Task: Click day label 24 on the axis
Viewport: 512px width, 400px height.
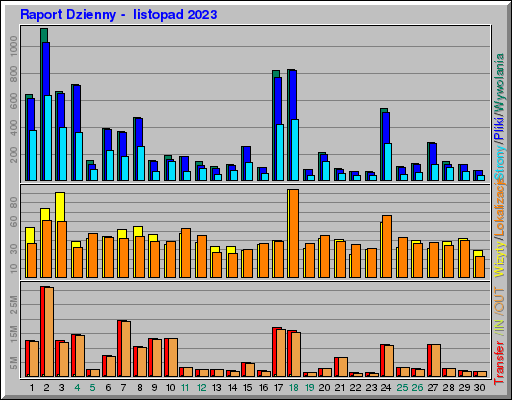Action: coord(386,388)
